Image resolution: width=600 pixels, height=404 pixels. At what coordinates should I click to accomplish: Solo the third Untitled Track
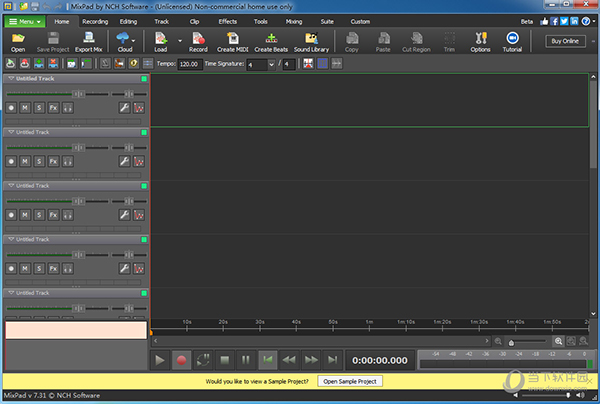click(39, 215)
